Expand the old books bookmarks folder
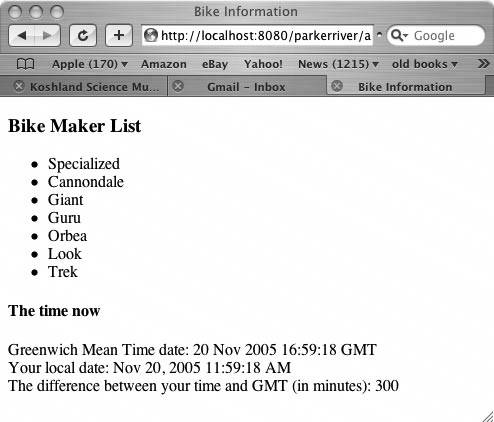 click(x=424, y=64)
